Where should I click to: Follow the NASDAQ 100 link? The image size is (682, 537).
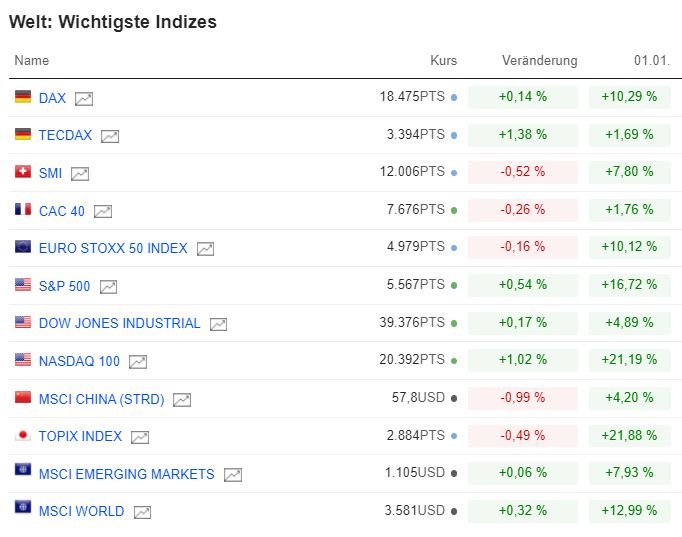pyautogui.click(x=79, y=361)
